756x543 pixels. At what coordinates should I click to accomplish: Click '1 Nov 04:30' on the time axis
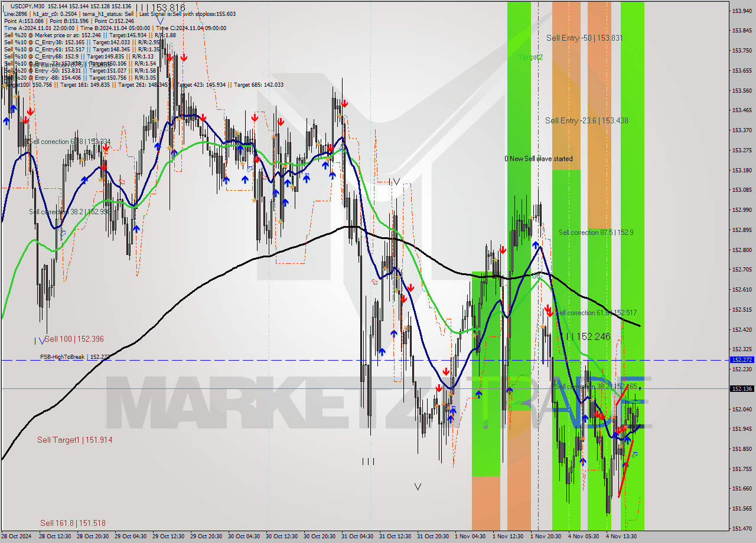(x=470, y=537)
